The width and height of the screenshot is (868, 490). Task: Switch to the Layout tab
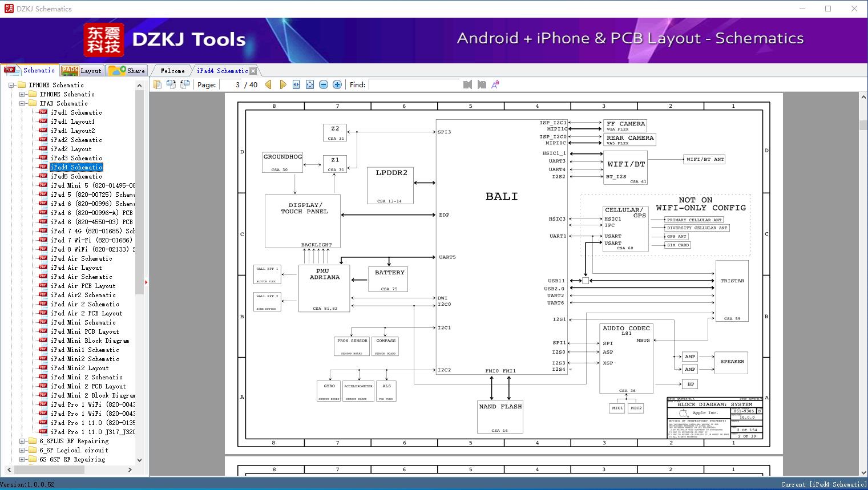click(82, 71)
